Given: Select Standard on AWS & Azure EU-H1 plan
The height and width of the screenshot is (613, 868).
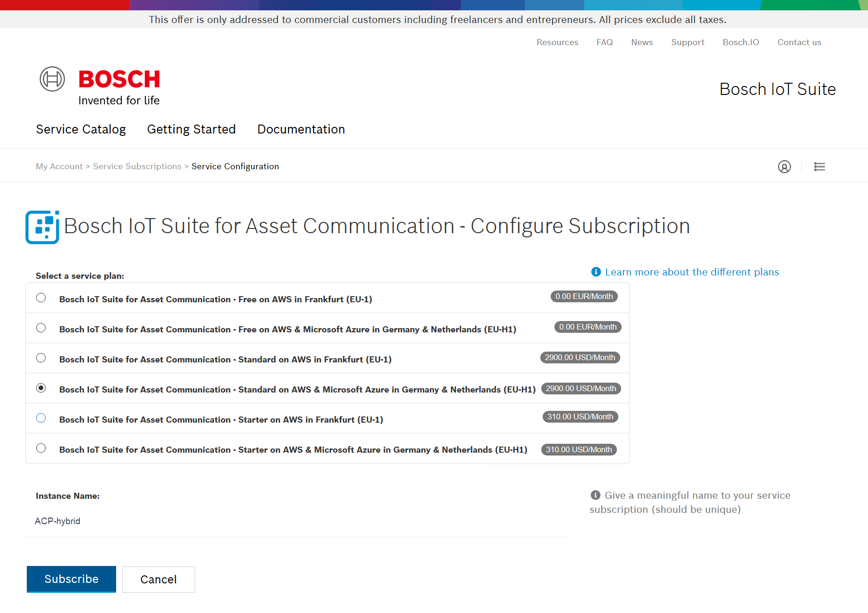Looking at the screenshot, I should [41, 388].
